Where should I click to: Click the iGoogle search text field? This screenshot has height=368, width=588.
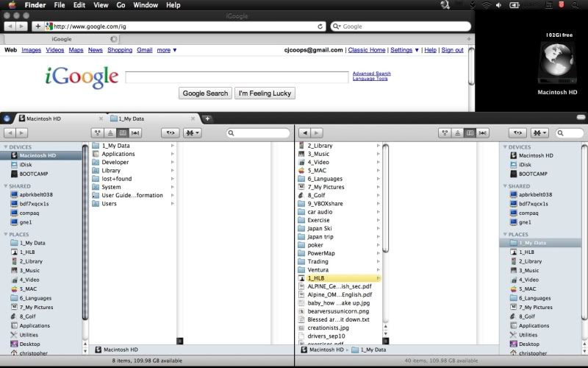point(237,77)
